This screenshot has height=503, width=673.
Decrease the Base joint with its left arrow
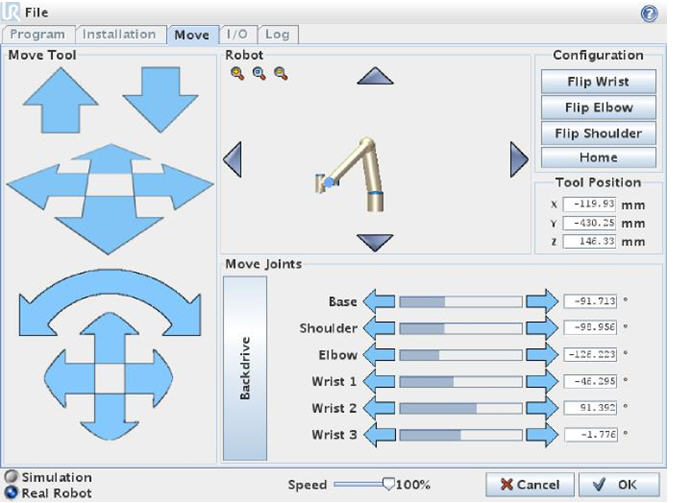tap(379, 301)
